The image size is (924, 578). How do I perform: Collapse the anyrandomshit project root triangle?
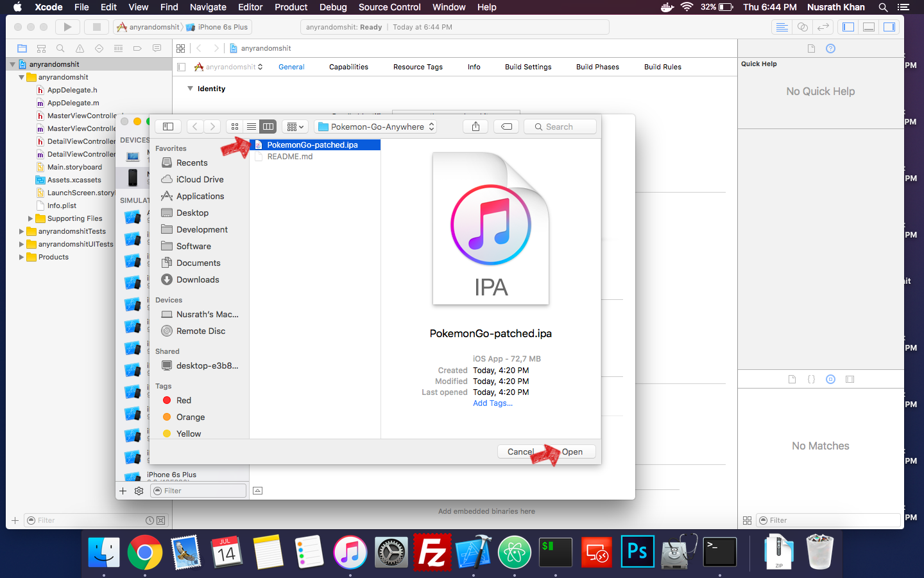tap(13, 64)
